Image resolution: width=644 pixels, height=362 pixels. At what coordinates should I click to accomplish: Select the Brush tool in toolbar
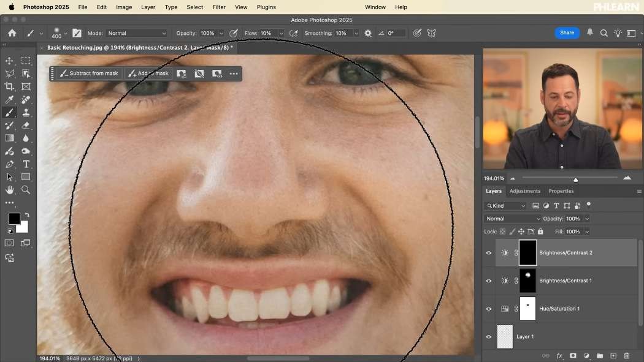click(x=9, y=112)
